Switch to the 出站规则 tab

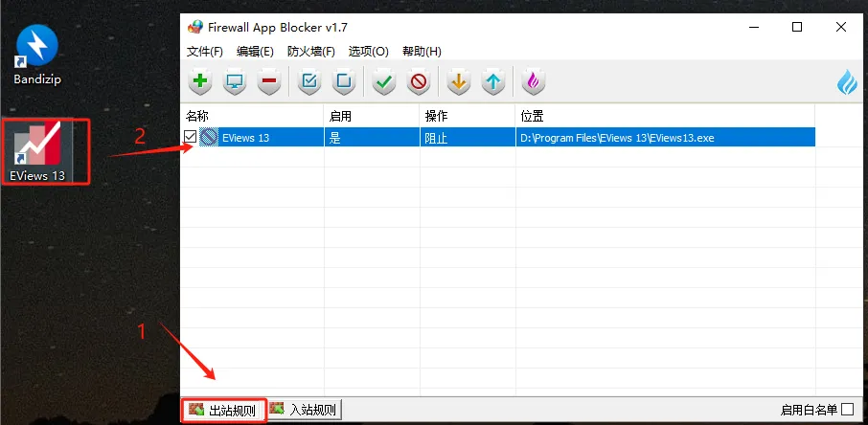tap(224, 410)
